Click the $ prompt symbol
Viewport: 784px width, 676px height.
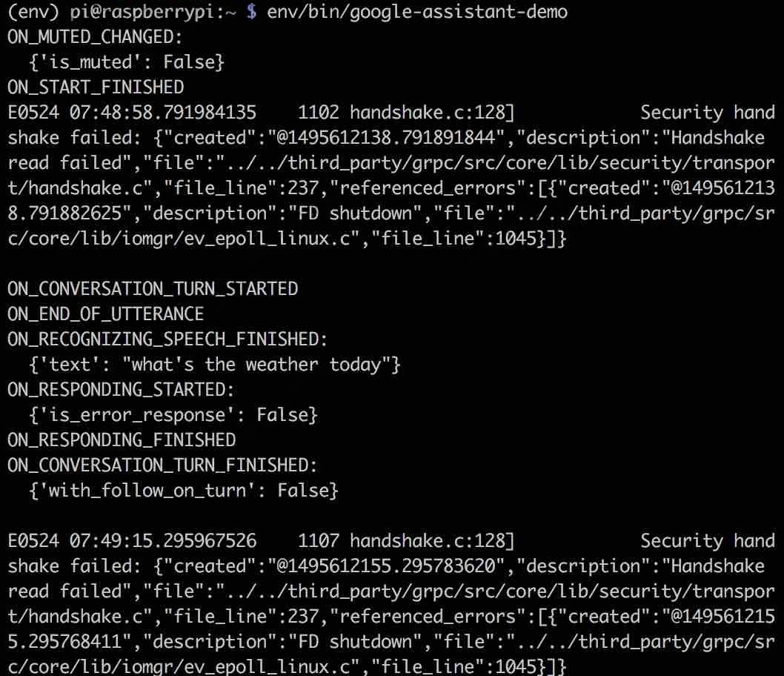251,12
